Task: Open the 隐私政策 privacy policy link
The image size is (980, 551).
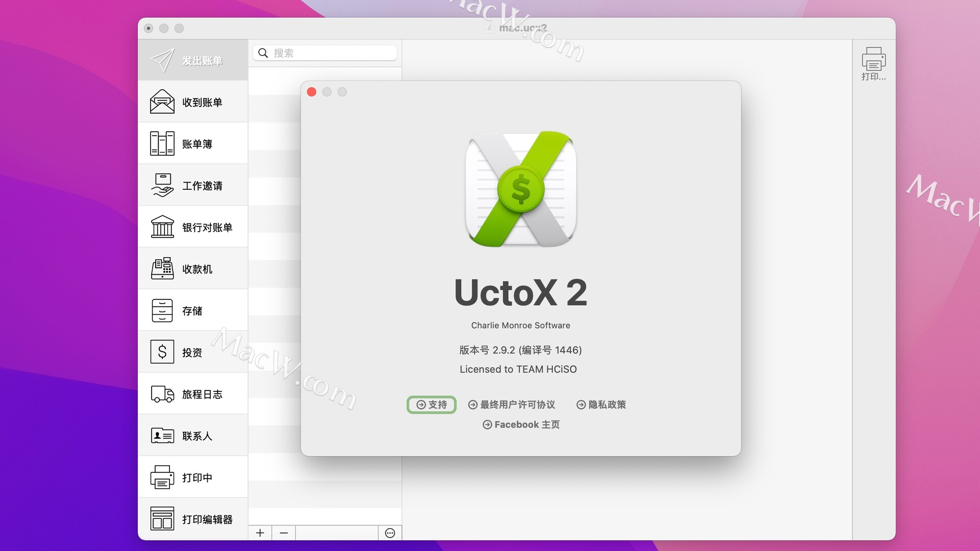Action: [601, 405]
